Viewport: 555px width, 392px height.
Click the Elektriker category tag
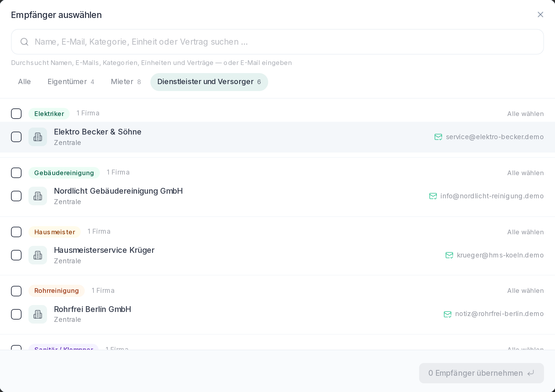point(49,114)
